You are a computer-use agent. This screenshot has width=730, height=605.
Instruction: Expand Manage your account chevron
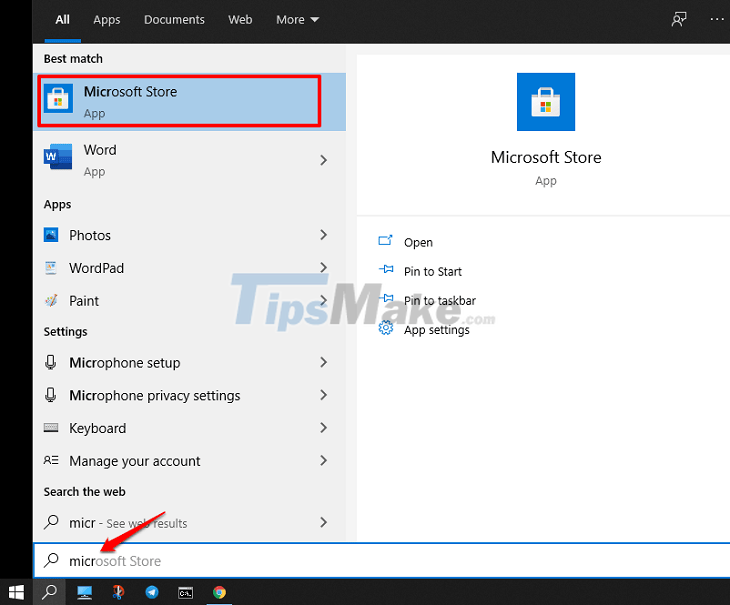[324, 460]
